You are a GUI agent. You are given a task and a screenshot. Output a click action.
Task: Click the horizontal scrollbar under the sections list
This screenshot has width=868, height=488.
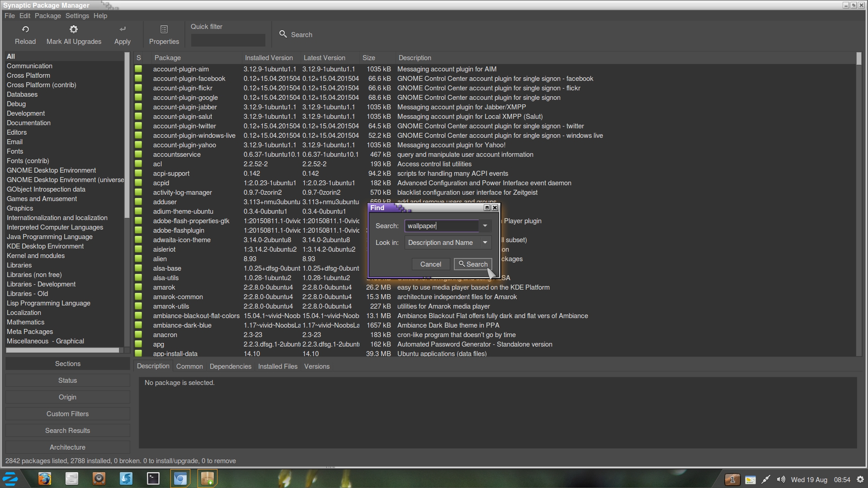pyautogui.click(x=63, y=350)
